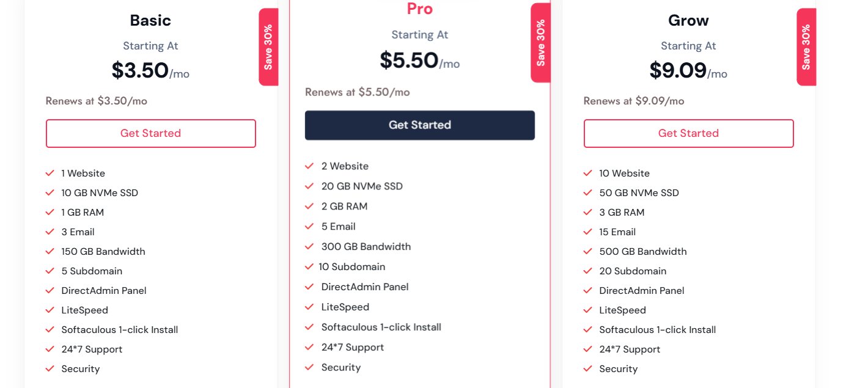Click checkmark beside Pro's 20 GB NVMe SSD

tap(309, 186)
